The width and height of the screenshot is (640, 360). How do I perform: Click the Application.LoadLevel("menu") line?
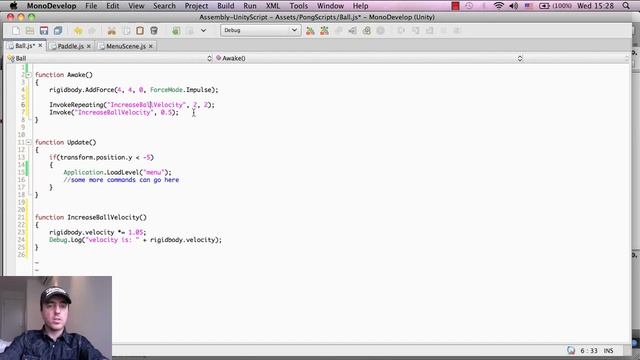coord(118,172)
